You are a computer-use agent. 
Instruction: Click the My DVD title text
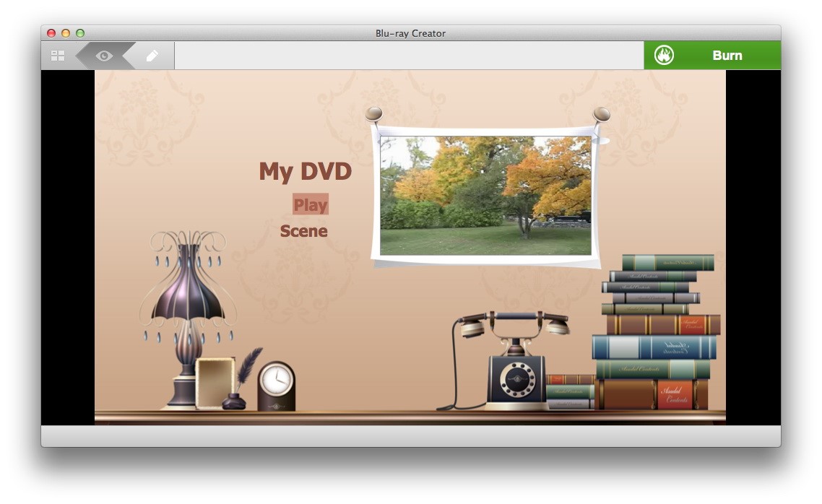click(305, 172)
